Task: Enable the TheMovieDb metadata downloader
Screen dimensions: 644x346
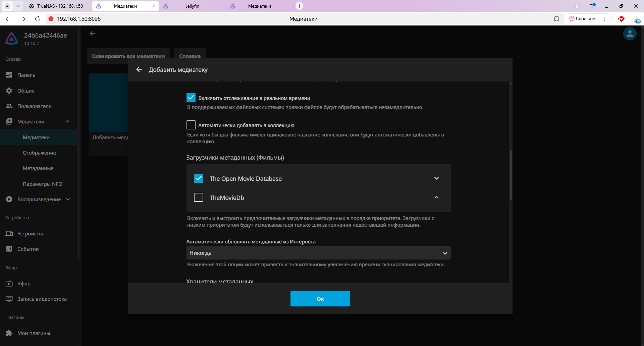Action: click(199, 197)
